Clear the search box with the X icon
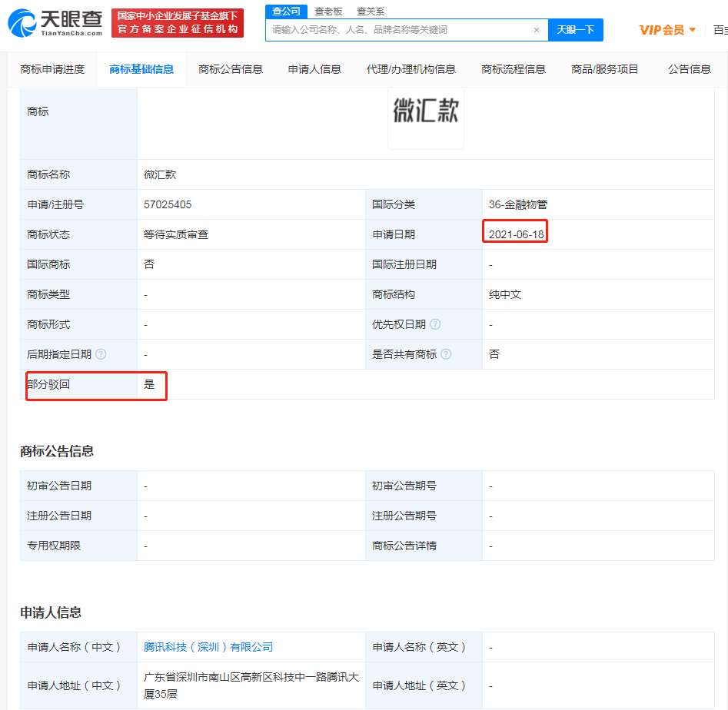This screenshot has height=710, width=728. 537,30
